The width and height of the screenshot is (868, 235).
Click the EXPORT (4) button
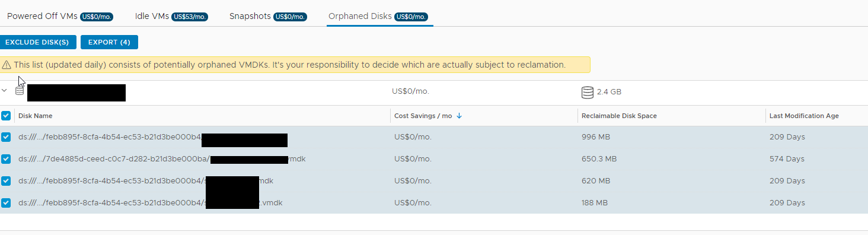click(109, 42)
